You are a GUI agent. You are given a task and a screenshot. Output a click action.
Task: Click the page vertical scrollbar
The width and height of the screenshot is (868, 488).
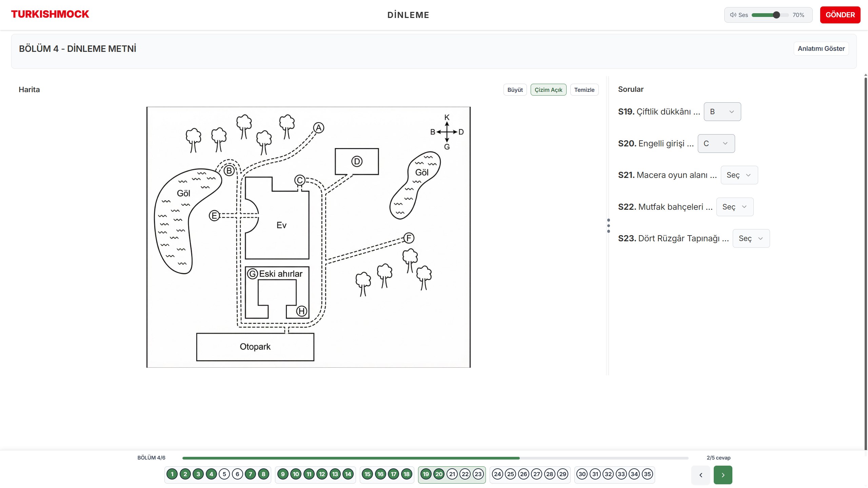point(866,264)
